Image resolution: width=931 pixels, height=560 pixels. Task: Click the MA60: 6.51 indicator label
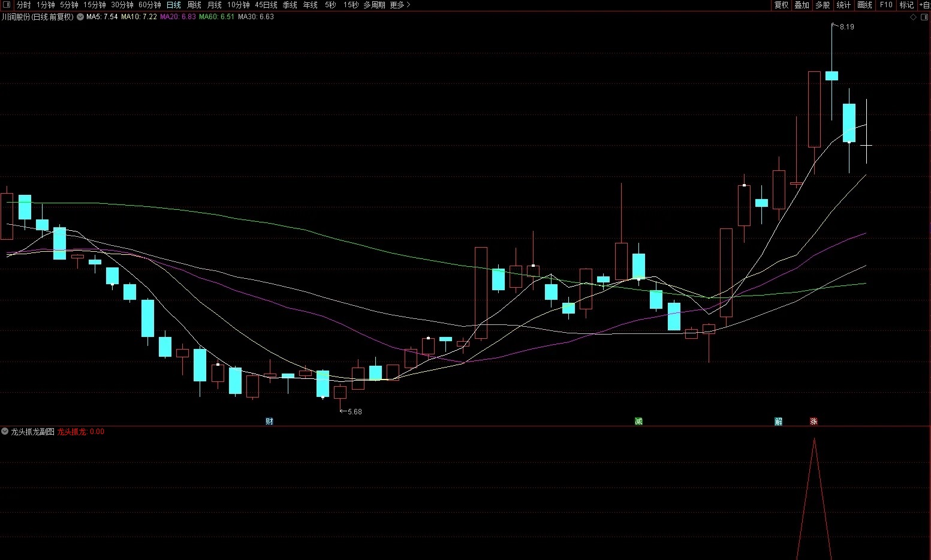point(217,17)
